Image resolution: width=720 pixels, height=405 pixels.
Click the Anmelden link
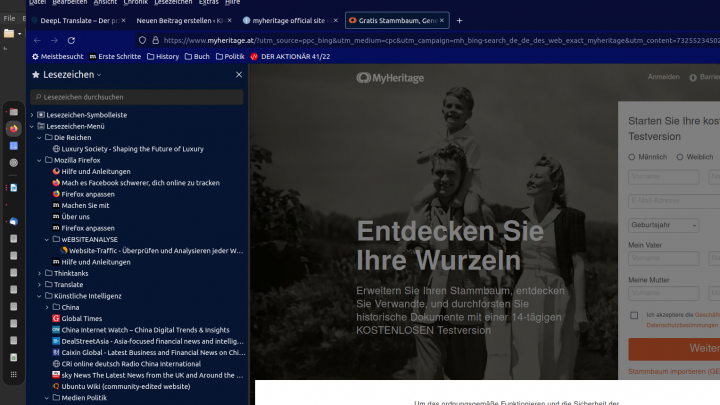tap(664, 77)
